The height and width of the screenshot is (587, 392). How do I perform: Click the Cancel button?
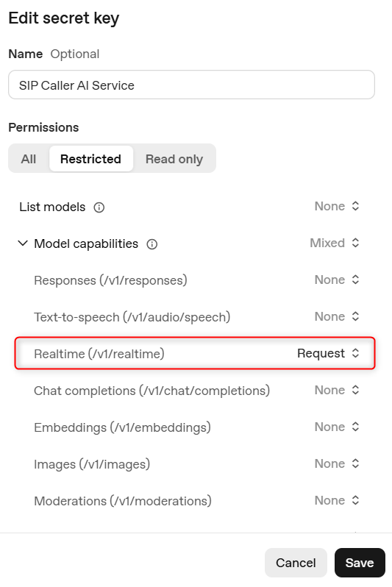[296, 563]
